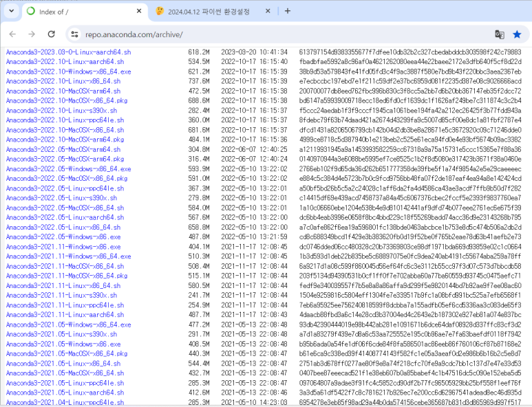Click the loading favicon on Index of / tab
Screen dimensions: 532x407
click(x=31, y=11)
